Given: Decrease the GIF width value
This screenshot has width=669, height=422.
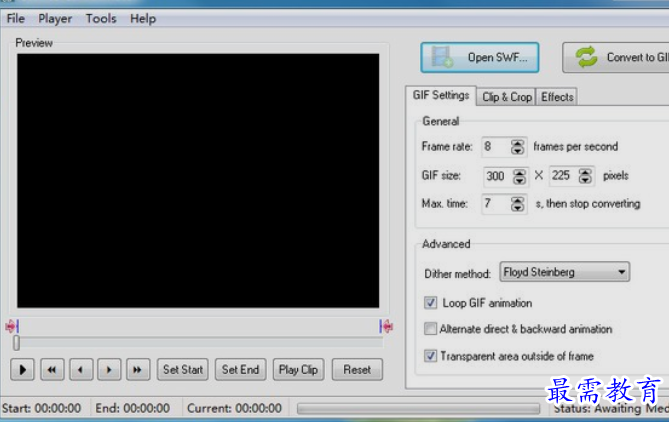Looking at the screenshot, I should (x=519, y=180).
